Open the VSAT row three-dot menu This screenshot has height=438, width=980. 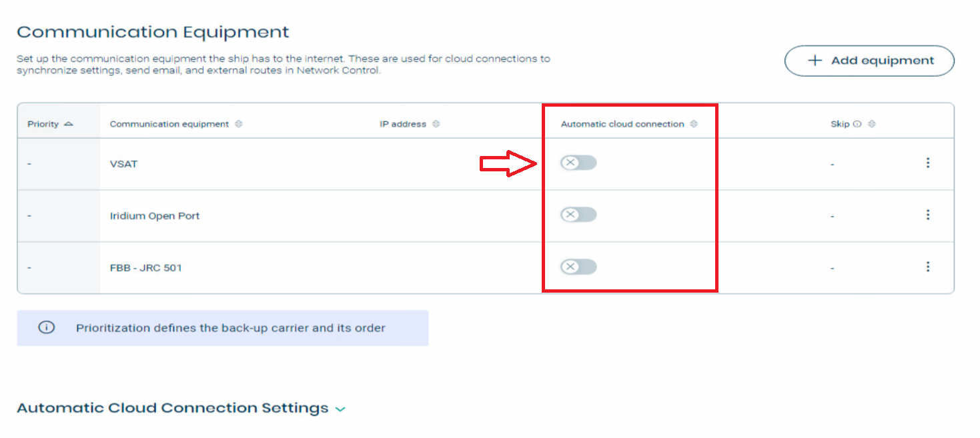click(927, 163)
